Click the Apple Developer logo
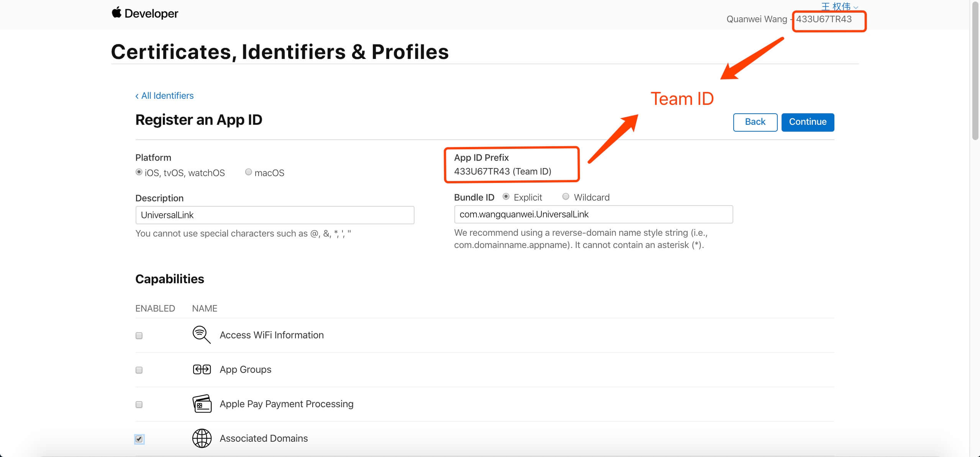The width and height of the screenshot is (980, 457). (145, 13)
